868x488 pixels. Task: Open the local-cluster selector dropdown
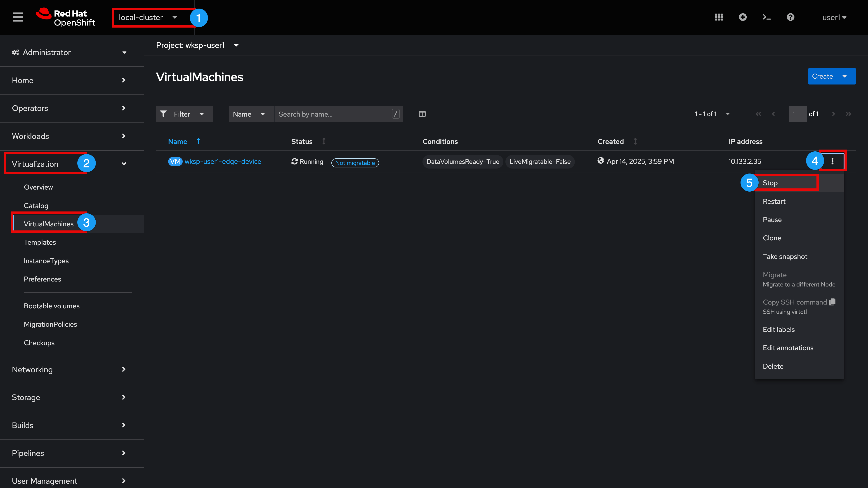point(148,18)
